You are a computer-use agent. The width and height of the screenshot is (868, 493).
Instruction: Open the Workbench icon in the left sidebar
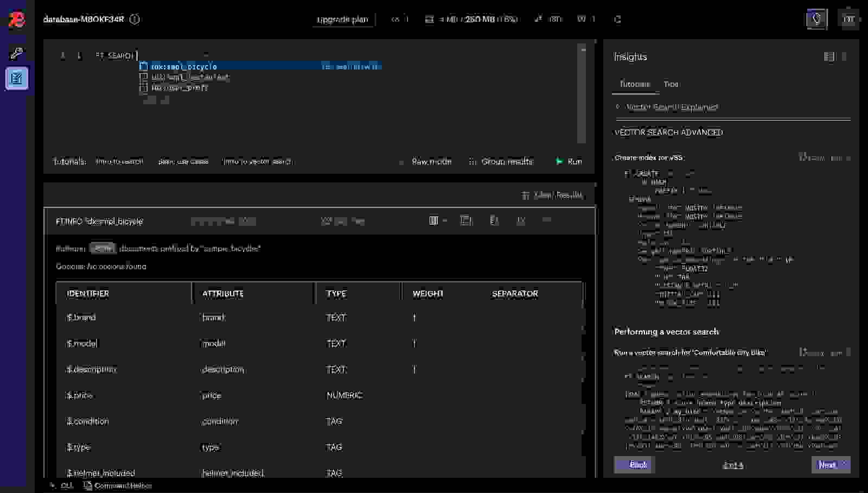coord(17,78)
